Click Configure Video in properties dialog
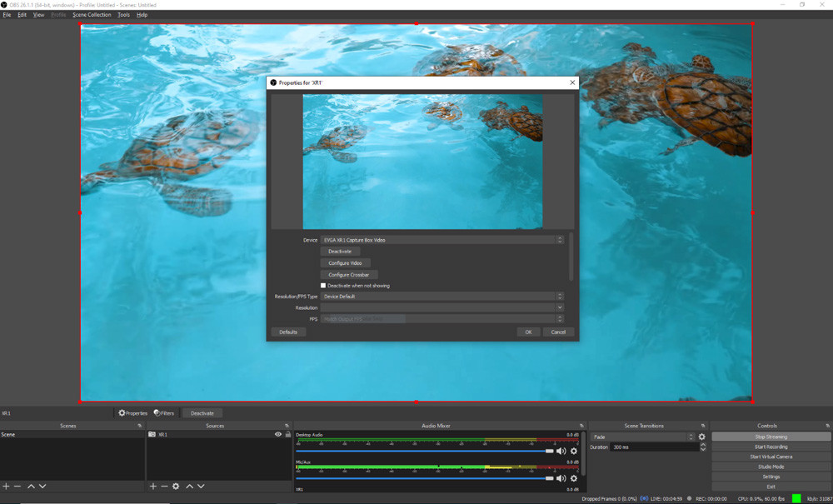 pos(345,263)
